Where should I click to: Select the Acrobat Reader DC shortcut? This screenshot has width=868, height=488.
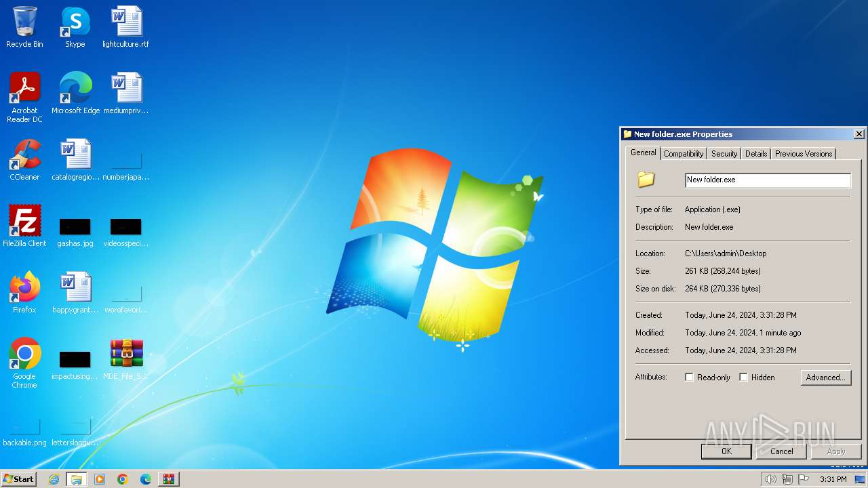point(24,97)
